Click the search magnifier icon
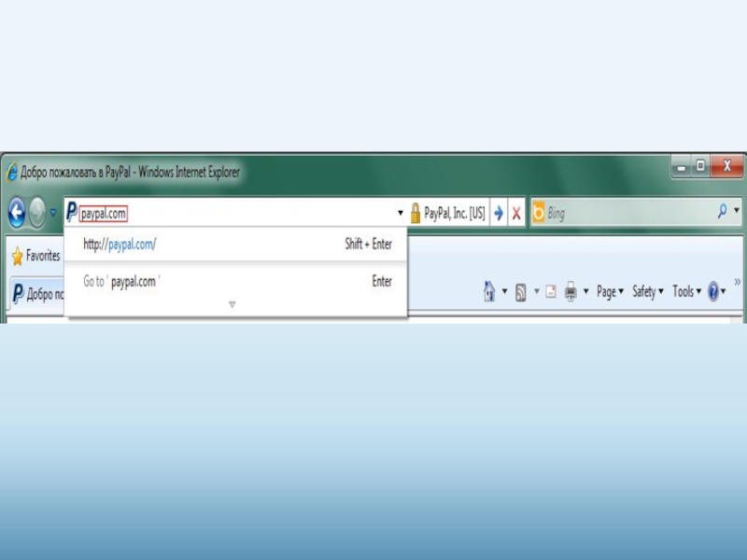This screenshot has height=560, width=747. click(x=722, y=211)
